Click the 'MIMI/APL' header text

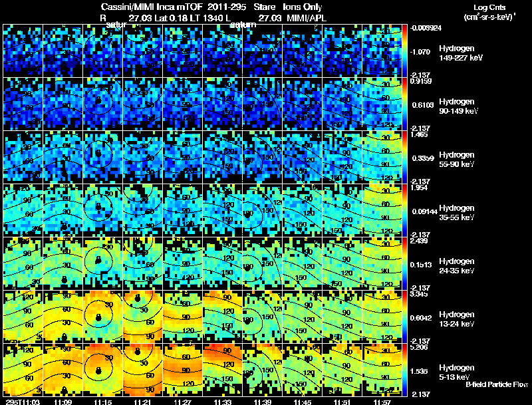pyautogui.click(x=307, y=18)
